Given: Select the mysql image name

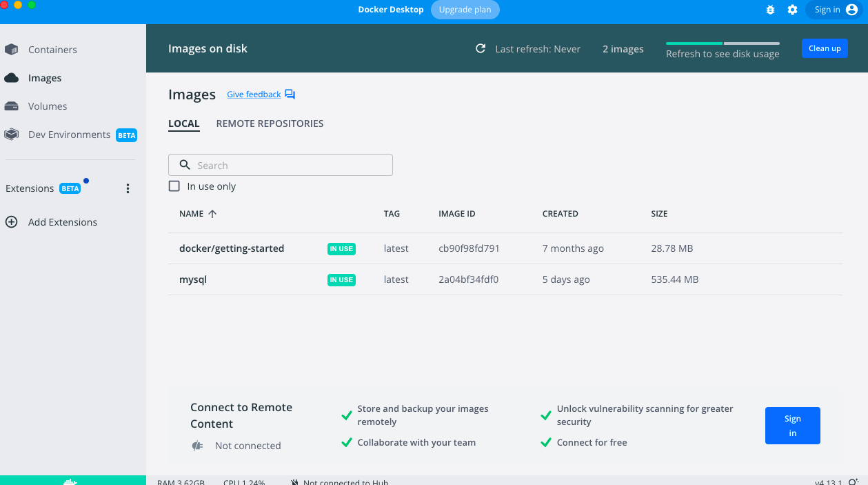Looking at the screenshot, I should click(x=193, y=279).
